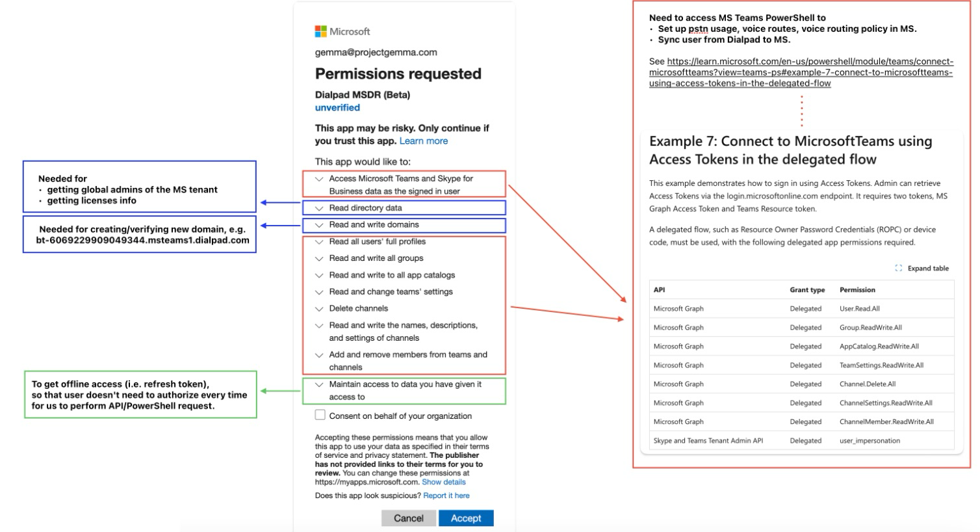Click the gemma@projectgemma.com account text
Image resolution: width=980 pixels, height=532 pixels.
pos(376,53)
